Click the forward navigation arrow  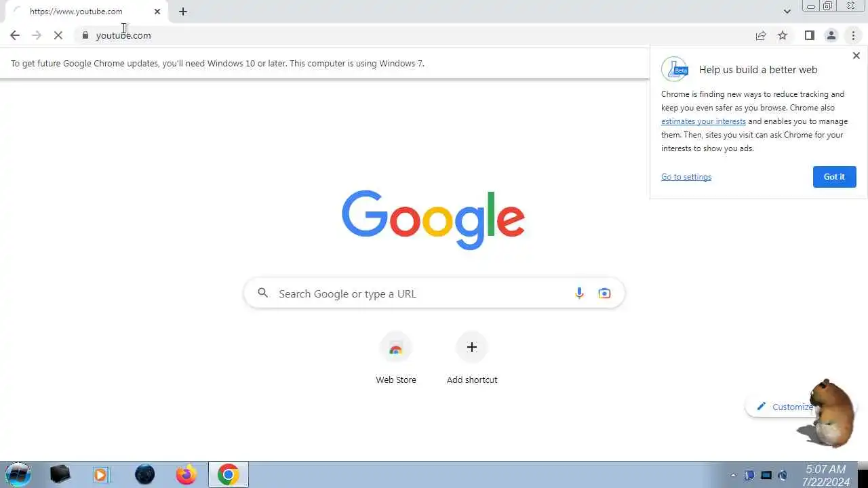37,35
